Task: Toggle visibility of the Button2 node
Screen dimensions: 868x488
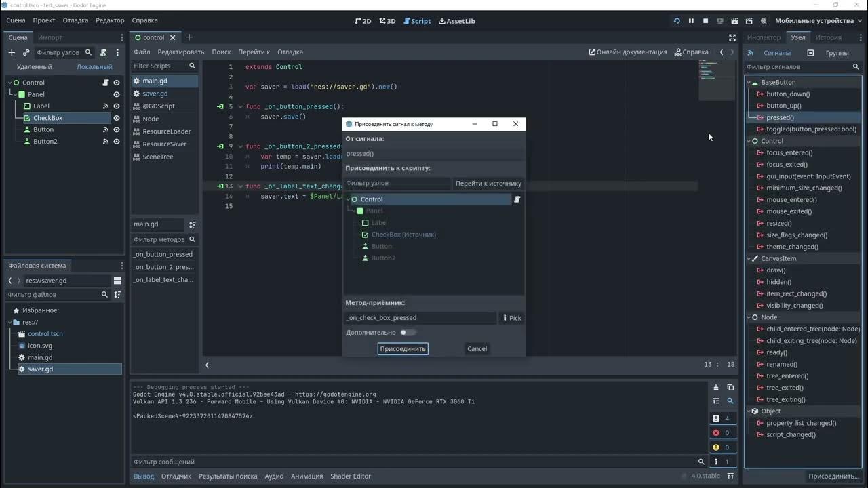Action: (x=117, y=142)
